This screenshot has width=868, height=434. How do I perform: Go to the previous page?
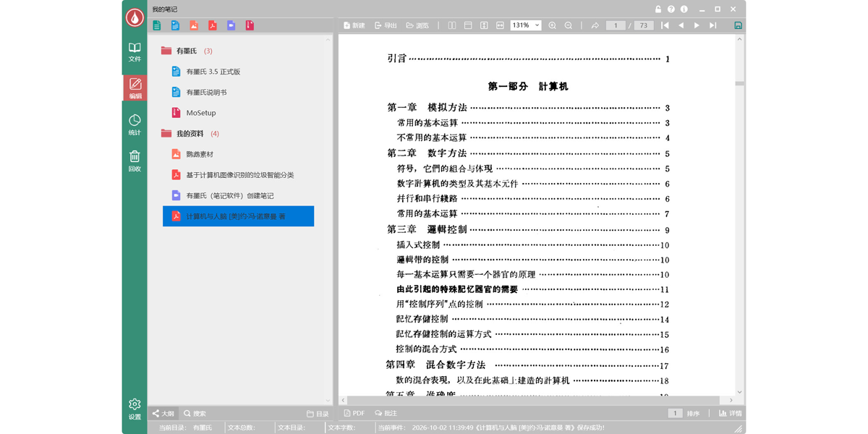point(681,25)
